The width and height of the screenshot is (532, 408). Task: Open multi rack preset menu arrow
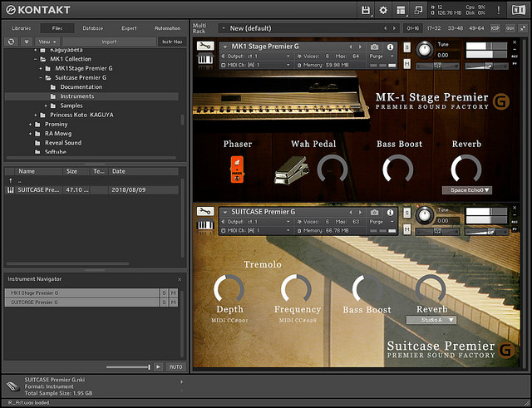[x=224, y=28]
